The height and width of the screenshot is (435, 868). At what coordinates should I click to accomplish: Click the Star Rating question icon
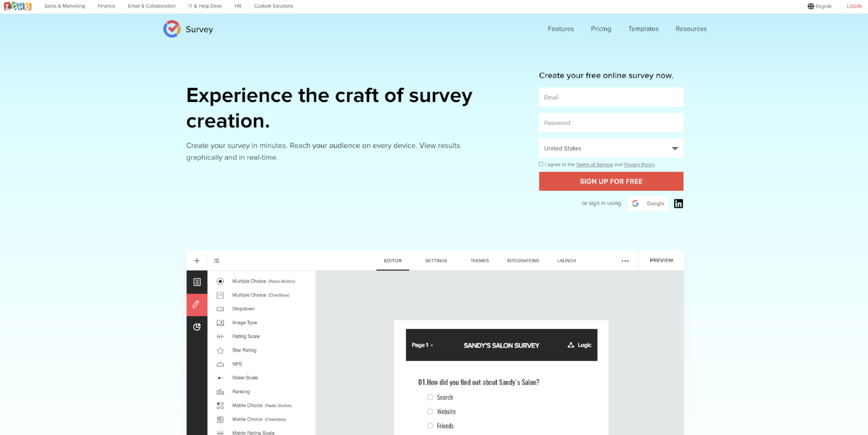click(x=220, y=350)
